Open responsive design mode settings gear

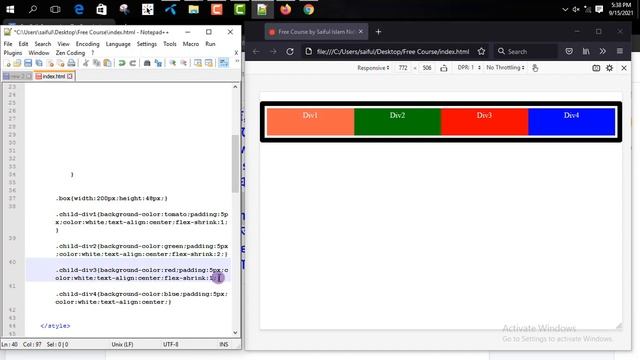pos(609,68)
